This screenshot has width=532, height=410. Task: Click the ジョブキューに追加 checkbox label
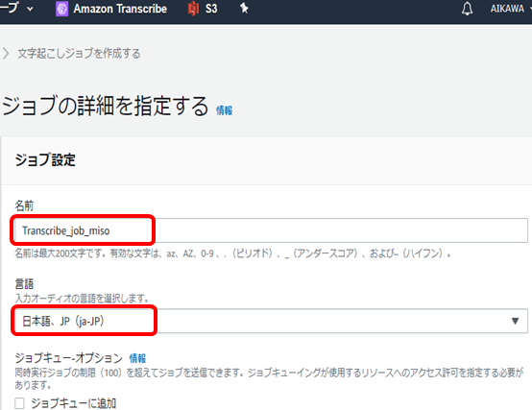(x=74, y=403)
